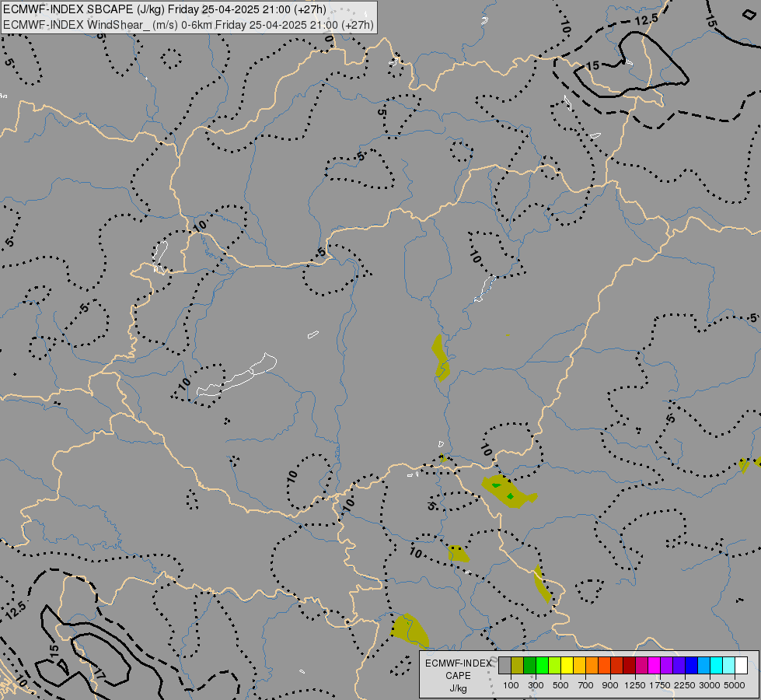Click the 300 value on legend scale
761x700 pixels.
tap(536, 685)
